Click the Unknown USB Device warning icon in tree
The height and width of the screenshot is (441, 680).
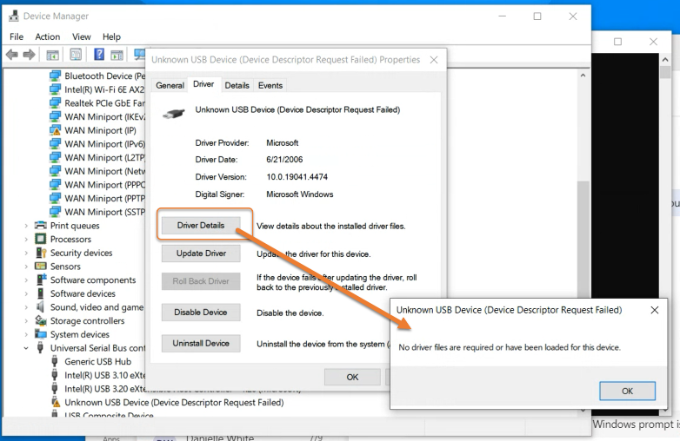tap(56, 401)
